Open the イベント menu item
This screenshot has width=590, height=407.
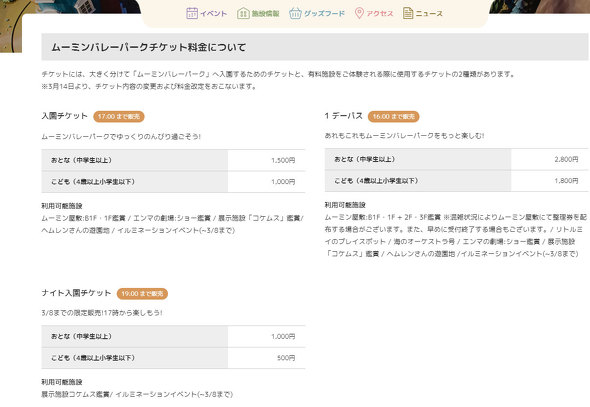coord(213,14)
